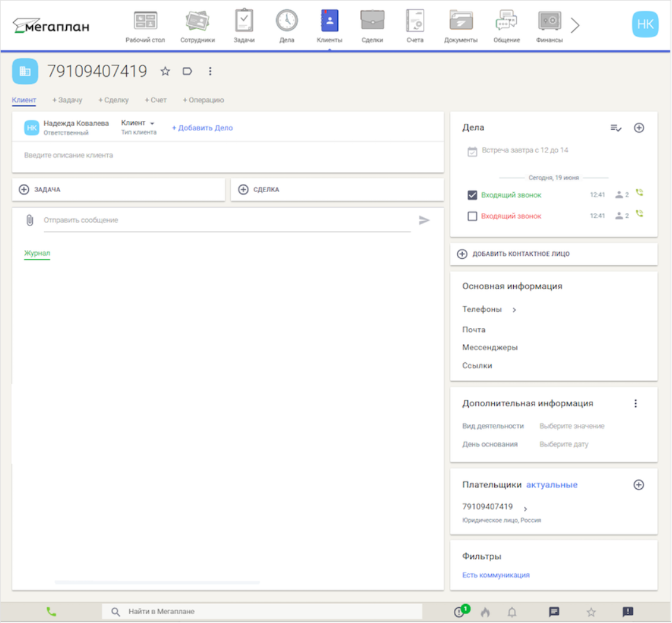Click the green phone icon in bottom bar
This screenshot has height=623, width=672.
coord(50,611)
